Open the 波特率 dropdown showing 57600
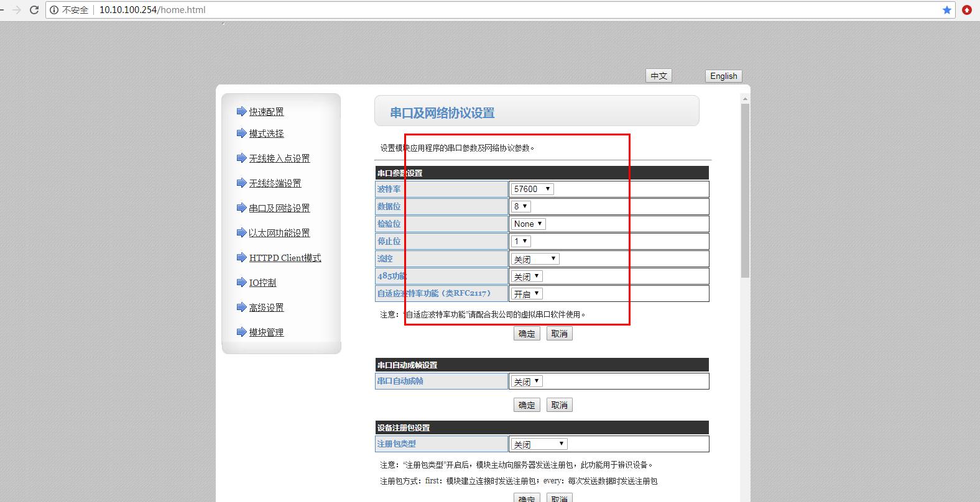The image size is (980, 502). 532,189
